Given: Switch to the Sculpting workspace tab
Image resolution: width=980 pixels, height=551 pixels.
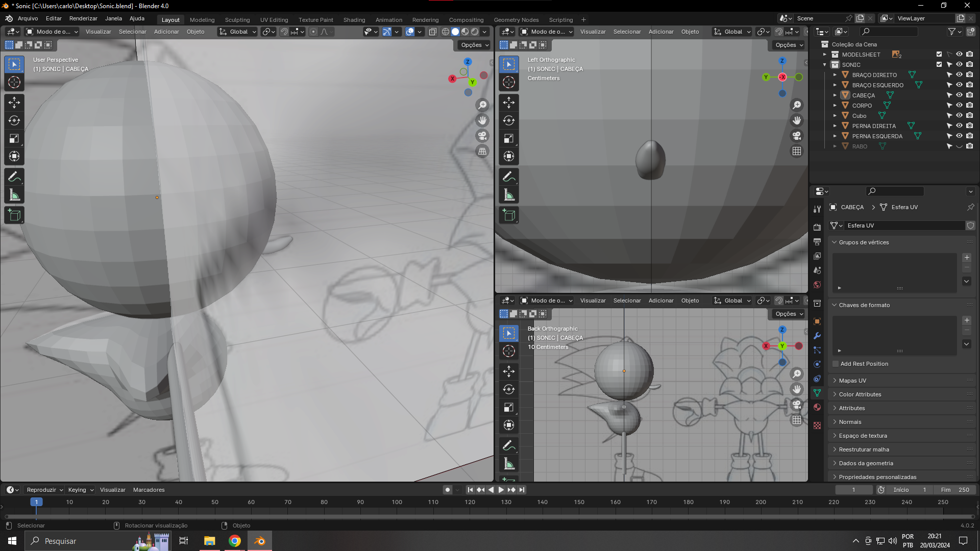Looking at the screenshot, I should 237,20.
